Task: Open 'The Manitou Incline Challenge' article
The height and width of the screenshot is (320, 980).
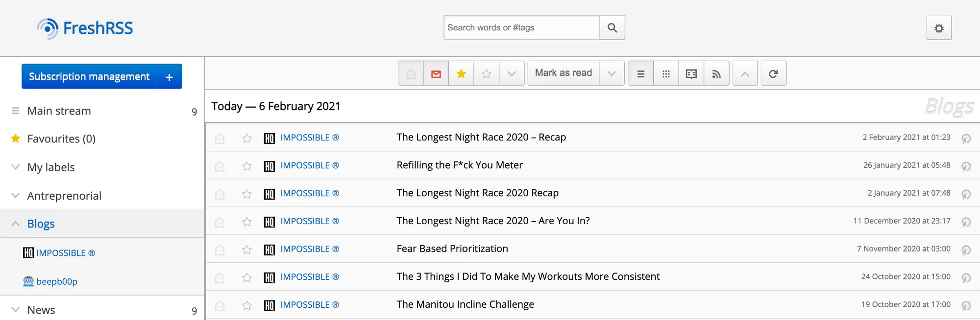Action: point(465,304)
